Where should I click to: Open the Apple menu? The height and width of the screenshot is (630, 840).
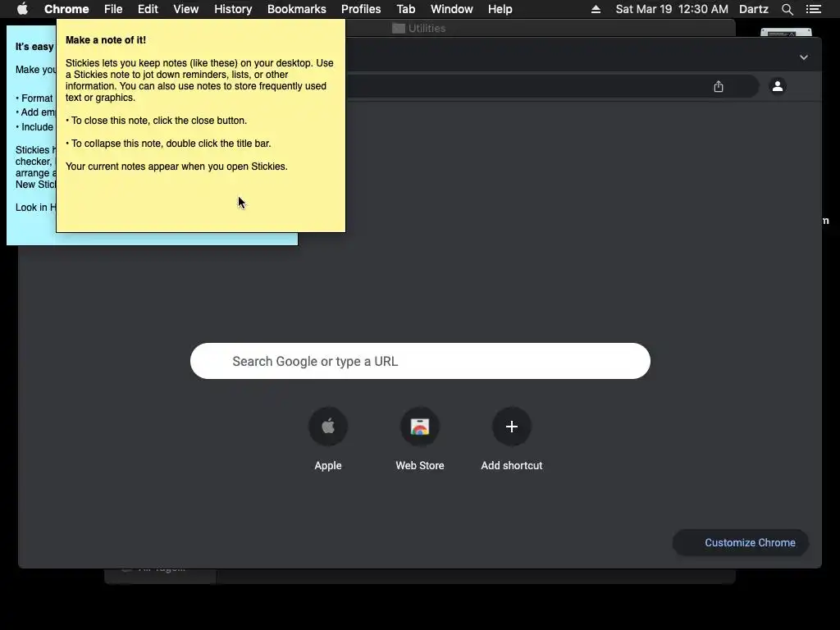tap(22, 9)
